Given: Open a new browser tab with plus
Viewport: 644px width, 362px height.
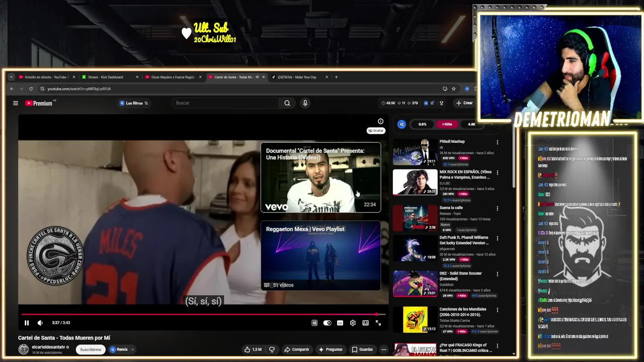Looking at the screenshot, I should pyautogui.click(x=337, y=77).
